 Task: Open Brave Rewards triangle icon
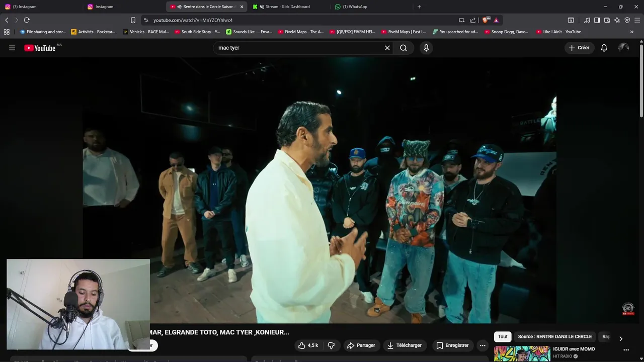(x=496, y=20)
